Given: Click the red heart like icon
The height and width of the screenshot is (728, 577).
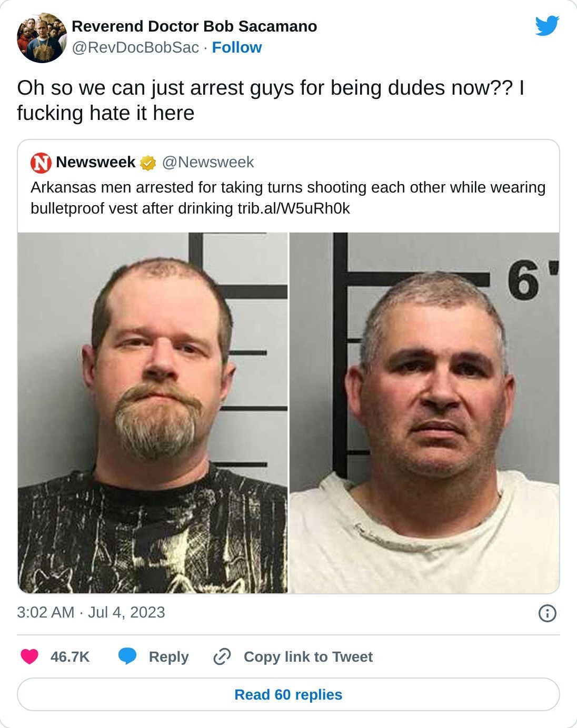Looking at the screenshot, I should point(29,656).
